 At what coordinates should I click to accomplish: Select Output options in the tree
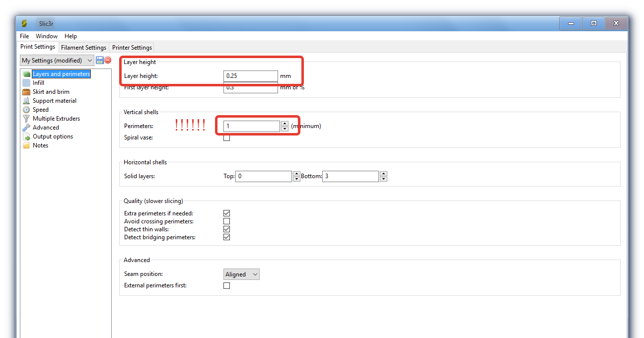click(53, 136)
